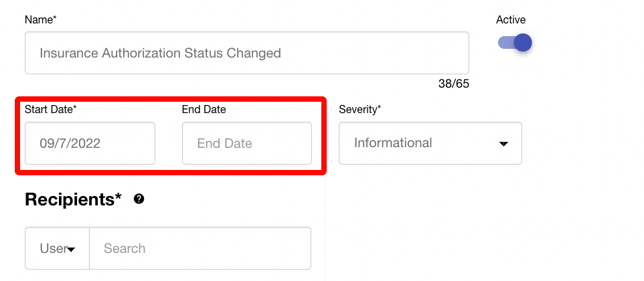Focus the Recipients Search box
Screen dimensions: 644x281
199,248
